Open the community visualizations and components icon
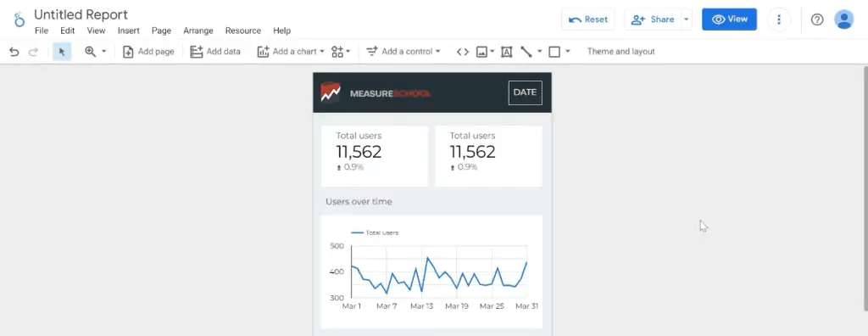Screen dimensions: 868x336 pos(341,52)
